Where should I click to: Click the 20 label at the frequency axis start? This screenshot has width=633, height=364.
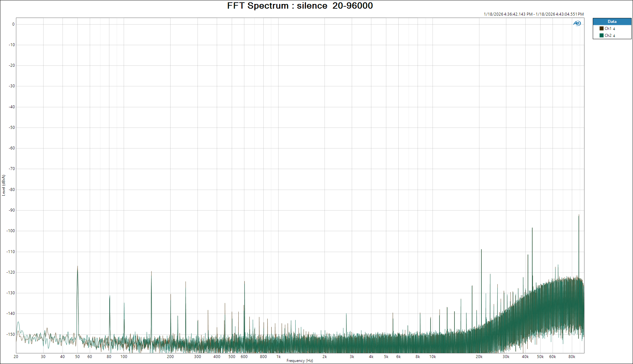coord(16,357)
